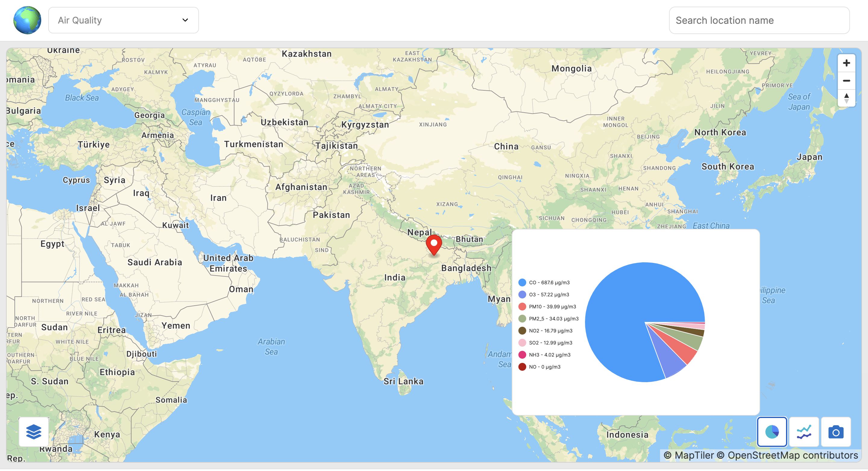Show the pie chart view
This screenshot has height=471, width=868.
[x=772, y=432]
